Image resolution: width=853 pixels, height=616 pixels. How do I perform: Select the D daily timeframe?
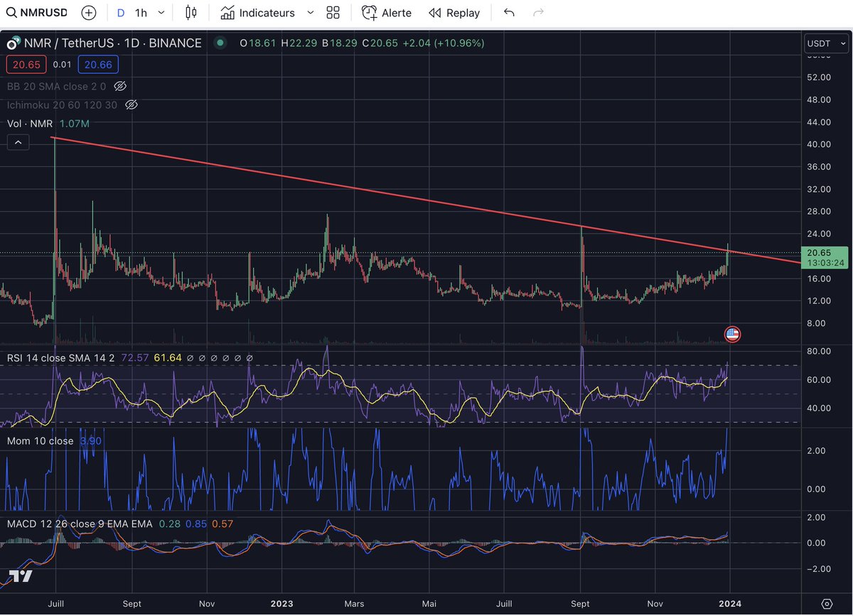[120, 13]
